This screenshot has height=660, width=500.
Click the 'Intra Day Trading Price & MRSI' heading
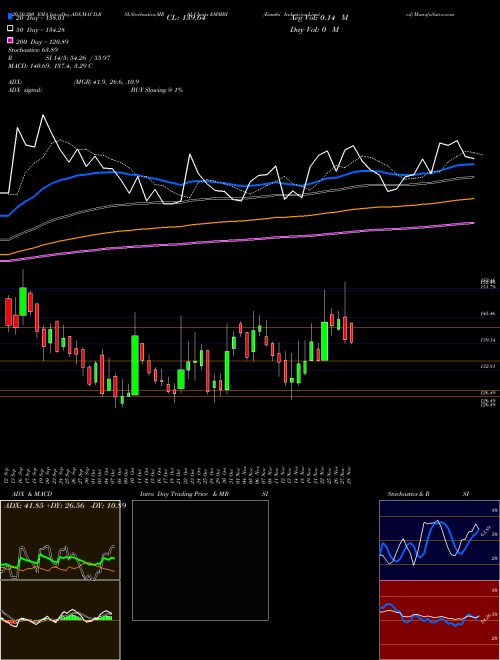point(204,494)
